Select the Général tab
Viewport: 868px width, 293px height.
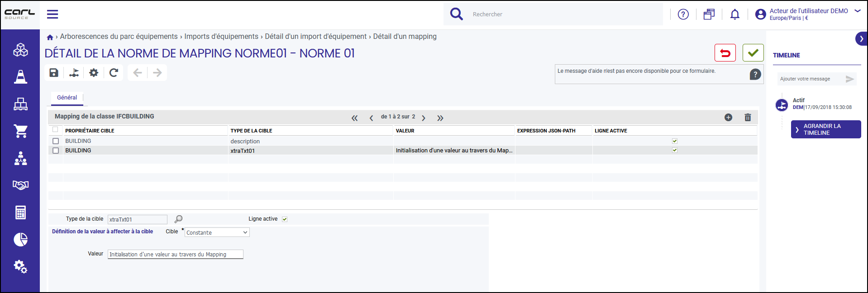(67, 98)
